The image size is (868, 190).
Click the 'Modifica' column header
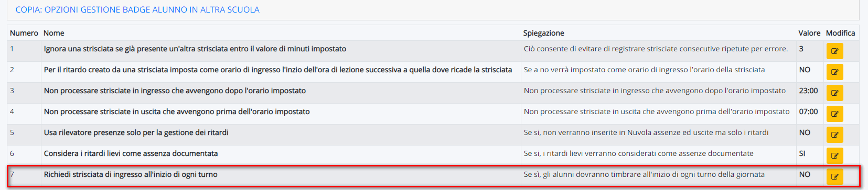841,33
